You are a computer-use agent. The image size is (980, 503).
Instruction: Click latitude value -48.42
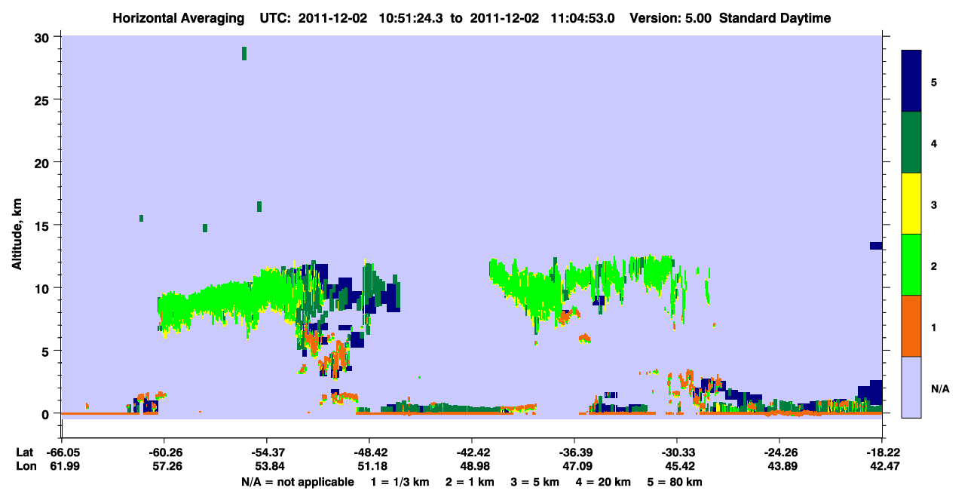[x=369, y=452]
